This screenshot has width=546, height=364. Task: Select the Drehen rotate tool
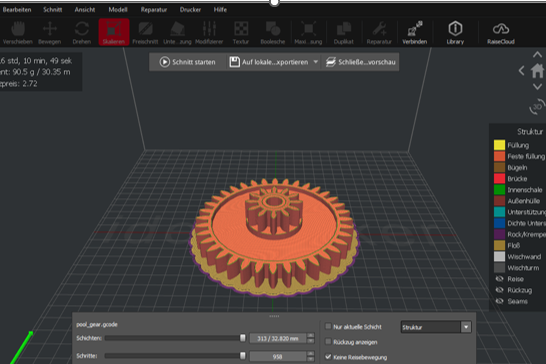tap(82, 32)
